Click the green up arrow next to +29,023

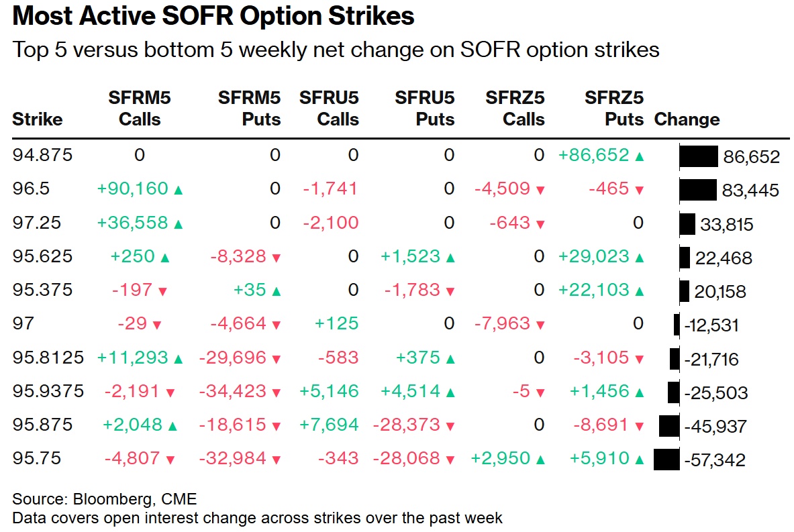click(639, 258)
